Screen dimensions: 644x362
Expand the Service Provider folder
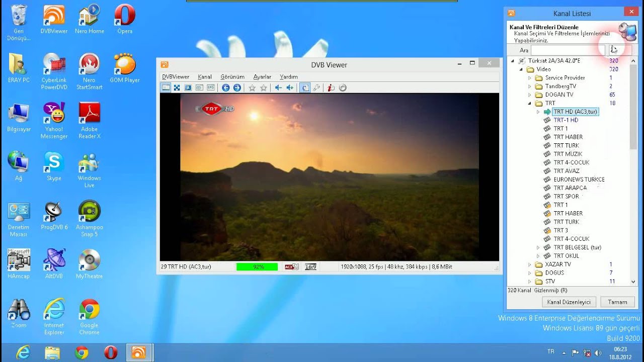click(x=529, y=78)
